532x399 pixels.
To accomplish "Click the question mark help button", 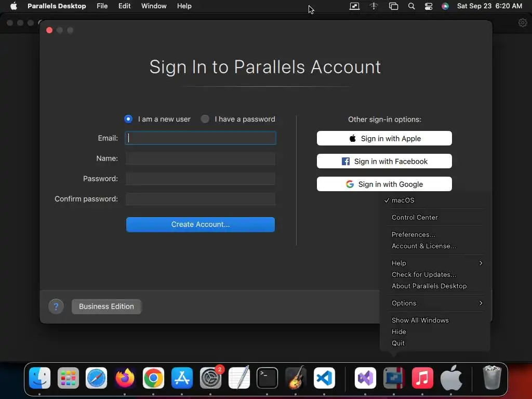I will point(56,307).
